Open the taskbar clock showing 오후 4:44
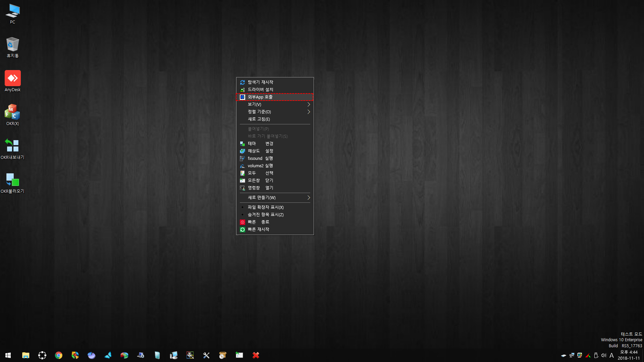 629,355
